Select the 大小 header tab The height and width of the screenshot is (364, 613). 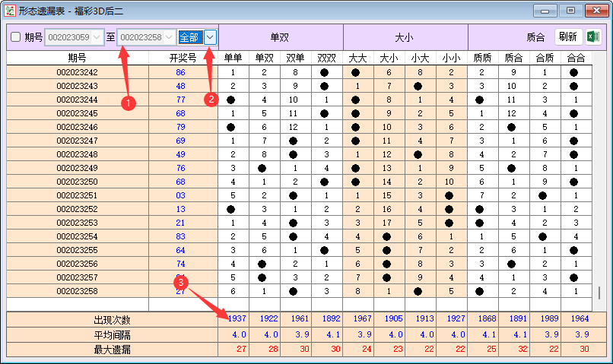coord(404,37)
